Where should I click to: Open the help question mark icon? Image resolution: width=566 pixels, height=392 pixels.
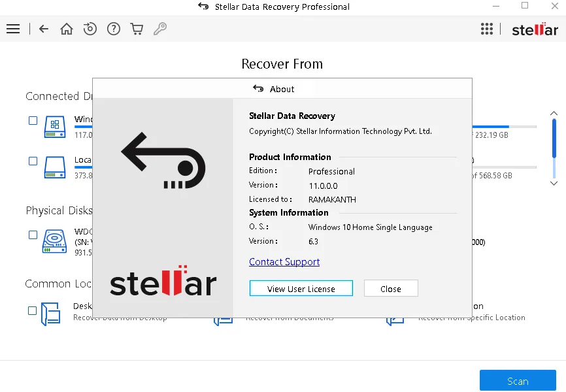(114, 29)
